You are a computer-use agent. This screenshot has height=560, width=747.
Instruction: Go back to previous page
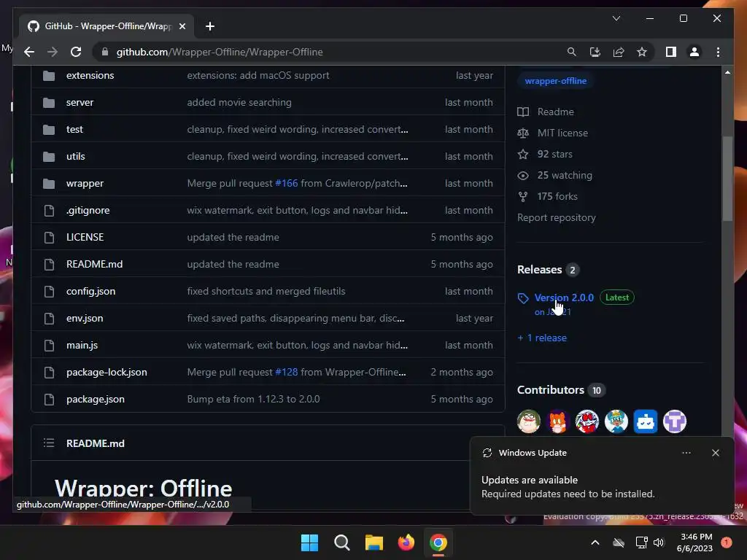(x=29, y=52)
